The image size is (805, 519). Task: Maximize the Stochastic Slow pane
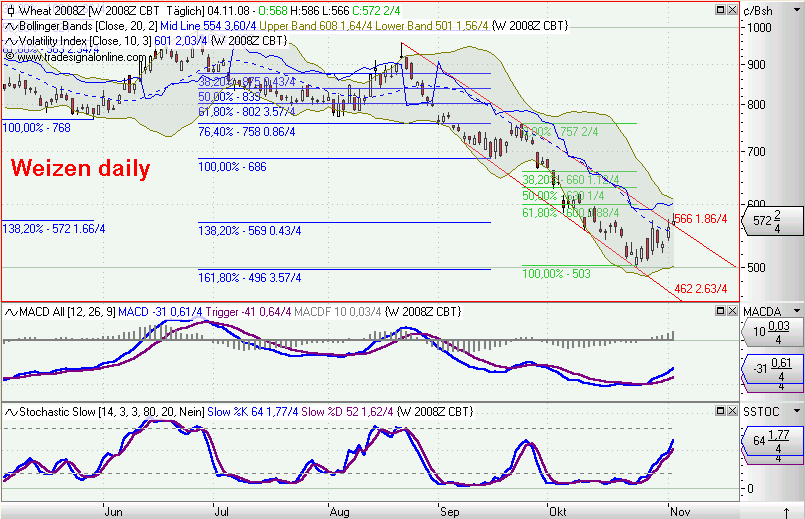[x=720, y=411]
